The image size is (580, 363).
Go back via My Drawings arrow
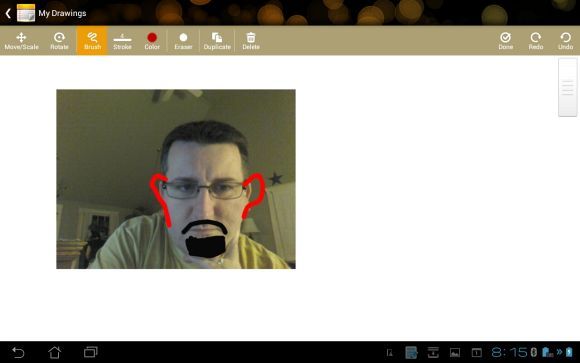click(x=8, y=13)
